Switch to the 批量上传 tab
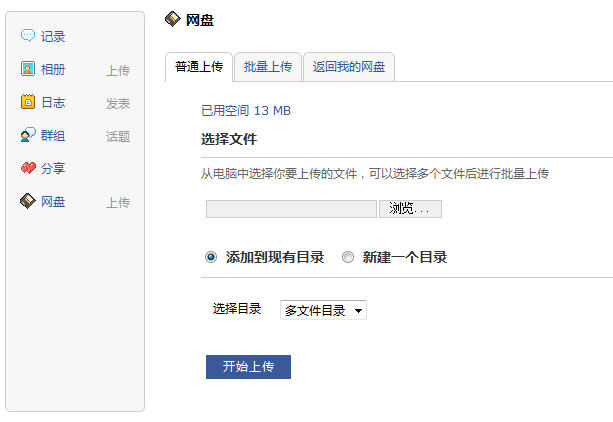The image size is (613, 422). click(x=268, y=67)
